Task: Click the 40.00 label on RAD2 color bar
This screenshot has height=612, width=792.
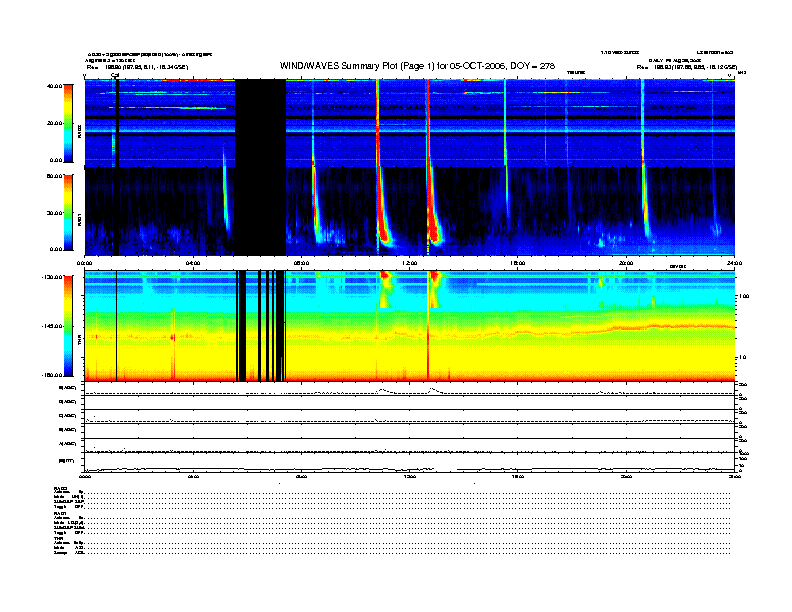Action: click(54, 86)
